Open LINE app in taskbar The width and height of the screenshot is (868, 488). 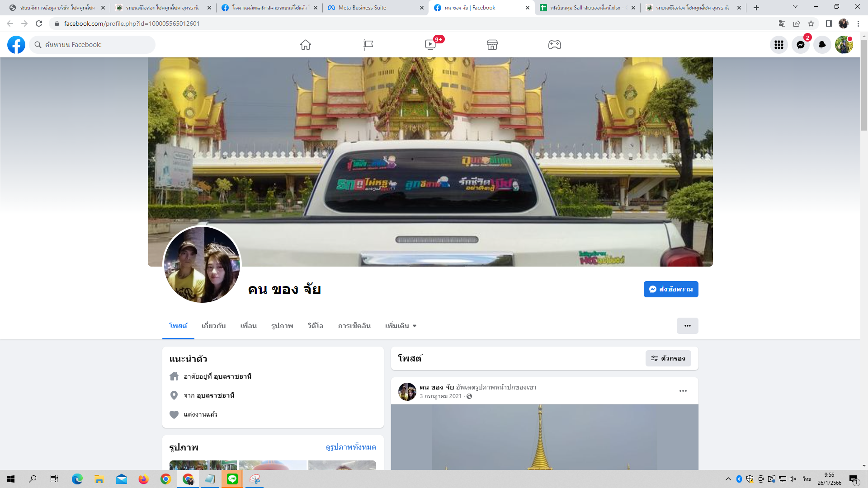tap(232, 479)
